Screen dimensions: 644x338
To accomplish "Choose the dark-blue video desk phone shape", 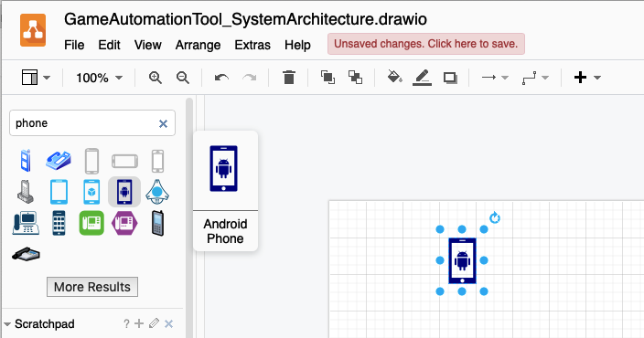I will tap(26, 223).
